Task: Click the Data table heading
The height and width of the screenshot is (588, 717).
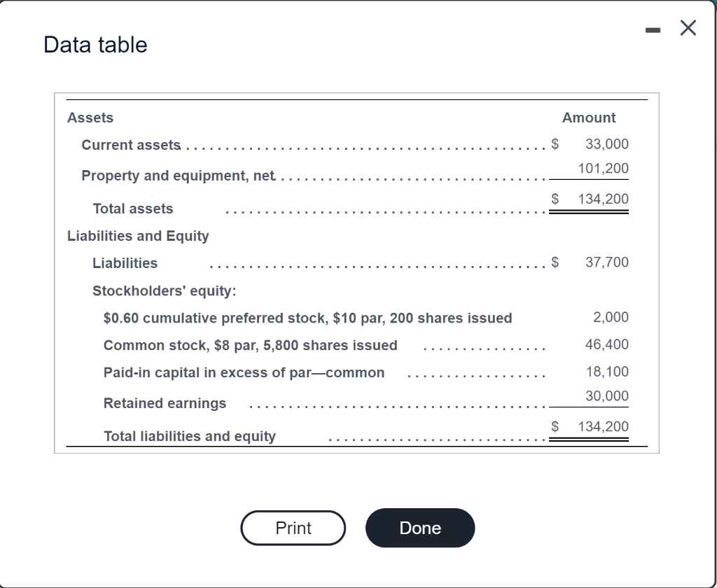Action: click(x=95, y=45)
